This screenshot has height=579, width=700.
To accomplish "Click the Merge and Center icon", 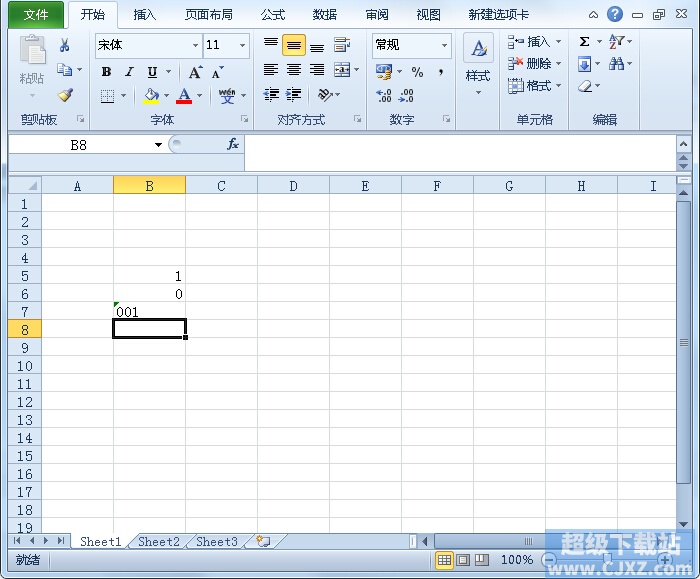I will 342,70.
